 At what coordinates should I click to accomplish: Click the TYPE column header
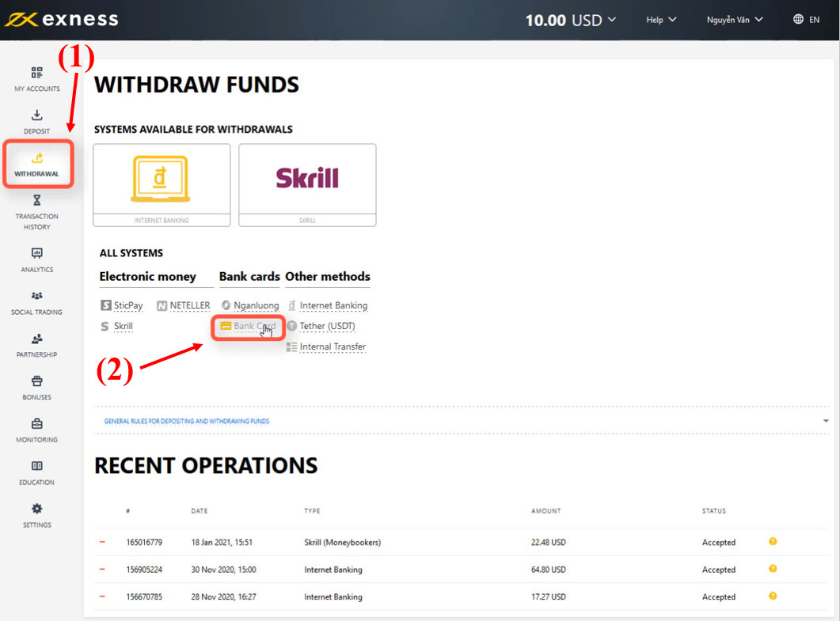coord(312,511)
